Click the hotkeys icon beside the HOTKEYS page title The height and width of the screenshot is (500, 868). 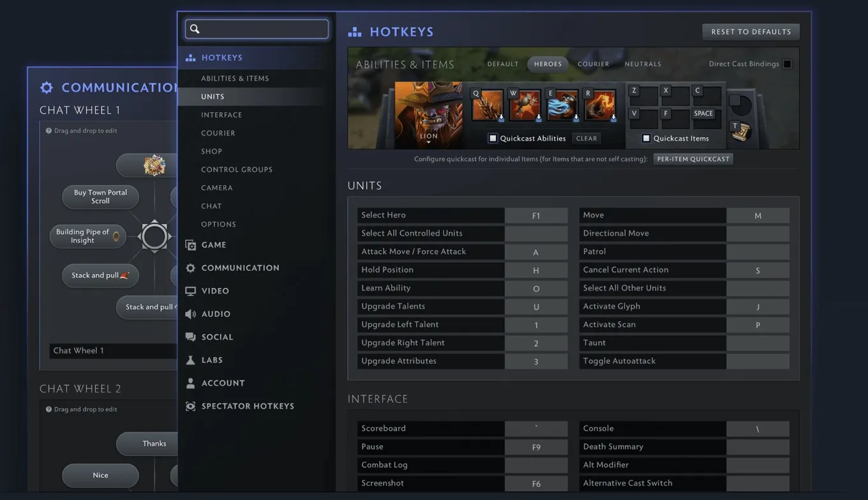pos(355,32)
